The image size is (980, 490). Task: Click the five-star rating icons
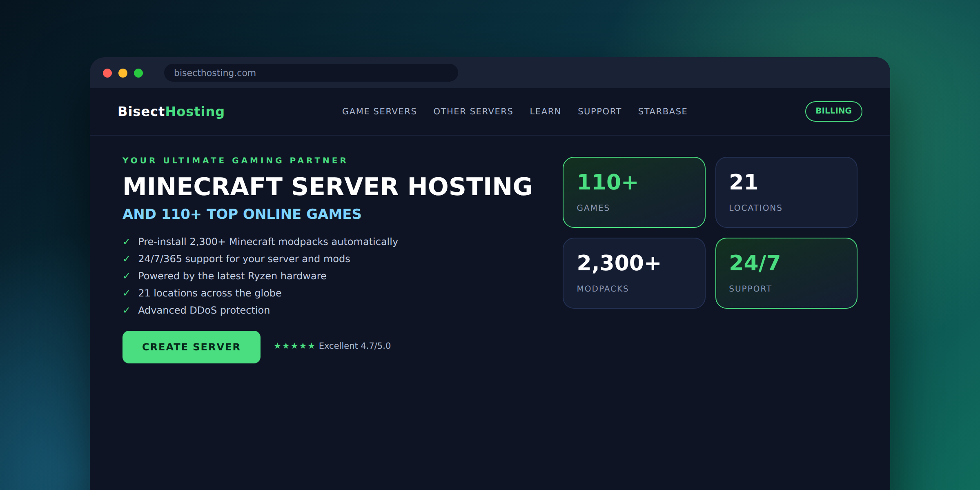[x=294, y=346]
